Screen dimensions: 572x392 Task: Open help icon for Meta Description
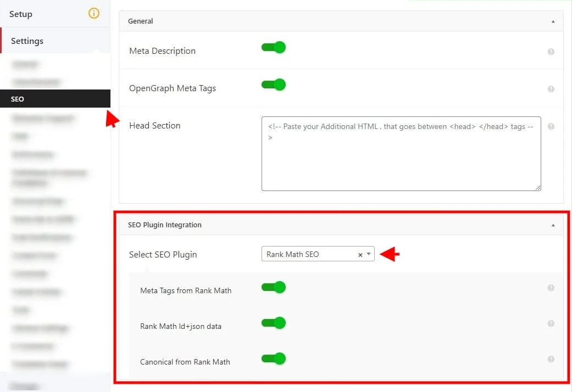551,52
